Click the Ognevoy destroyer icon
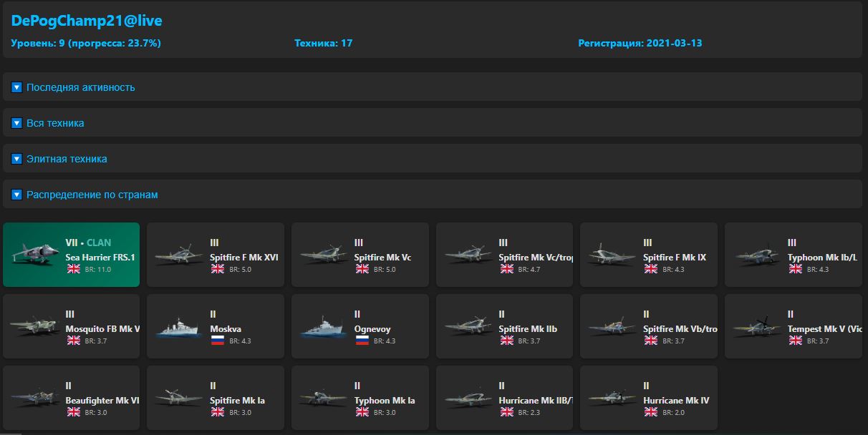Image resolution: width=868 pixels, height=435 pixels. 322,327
